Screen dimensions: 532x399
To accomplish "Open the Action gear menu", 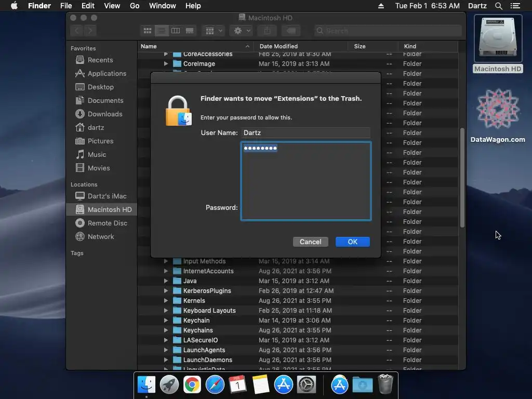I will (242, 31).
